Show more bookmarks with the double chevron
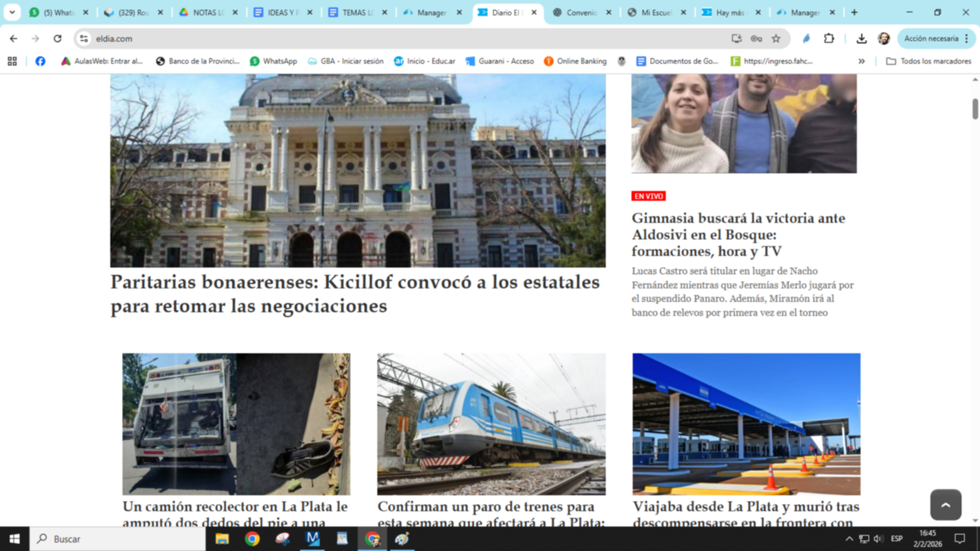The image size is (980, 551). [861, 61]
